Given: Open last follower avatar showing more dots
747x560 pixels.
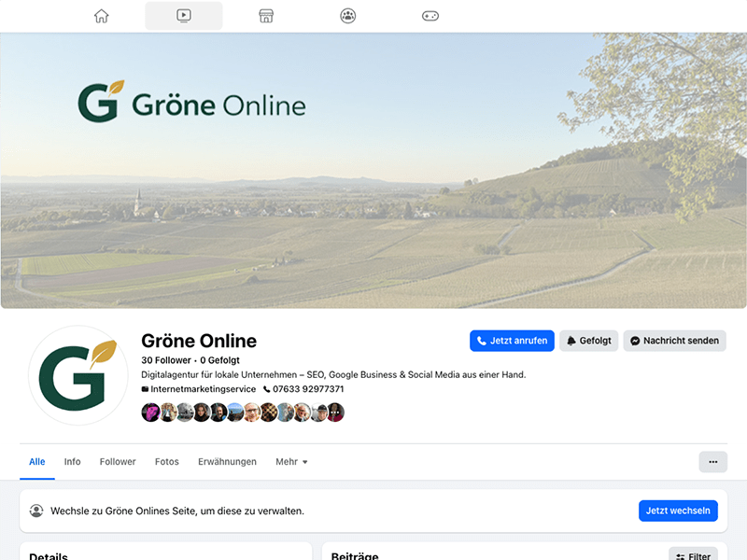Looking at the screenshot, I should (335, 413).
